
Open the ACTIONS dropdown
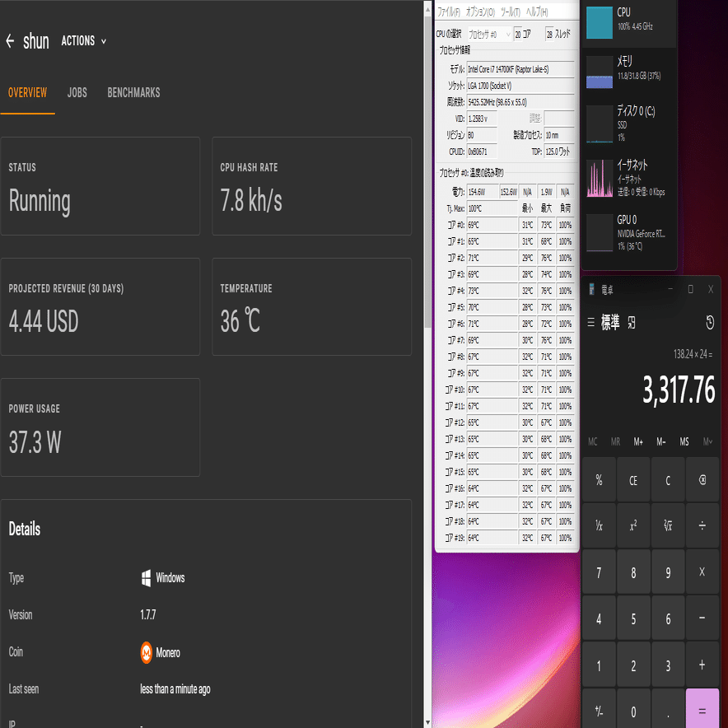(x=82, y=40)
